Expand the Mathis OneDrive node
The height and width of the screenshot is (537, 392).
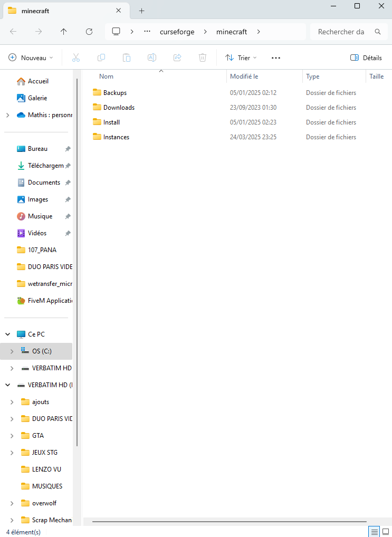point(8,115)
